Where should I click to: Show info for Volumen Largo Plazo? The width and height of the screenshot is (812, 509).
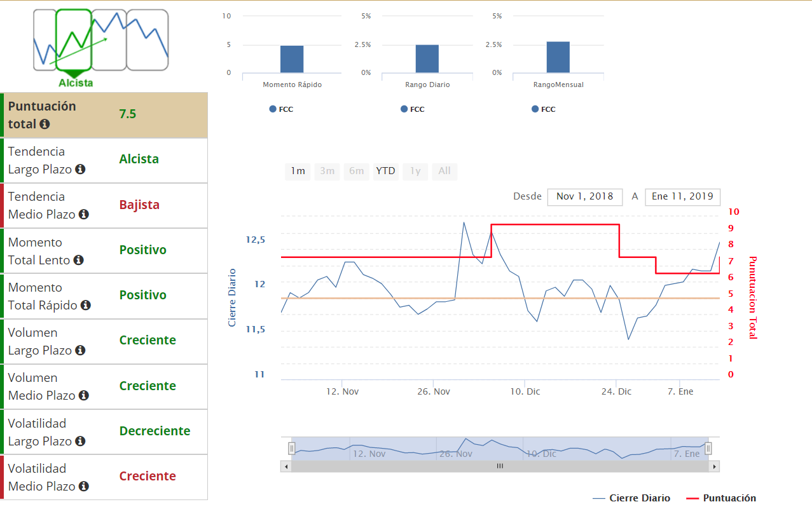(x=80, y=350)
